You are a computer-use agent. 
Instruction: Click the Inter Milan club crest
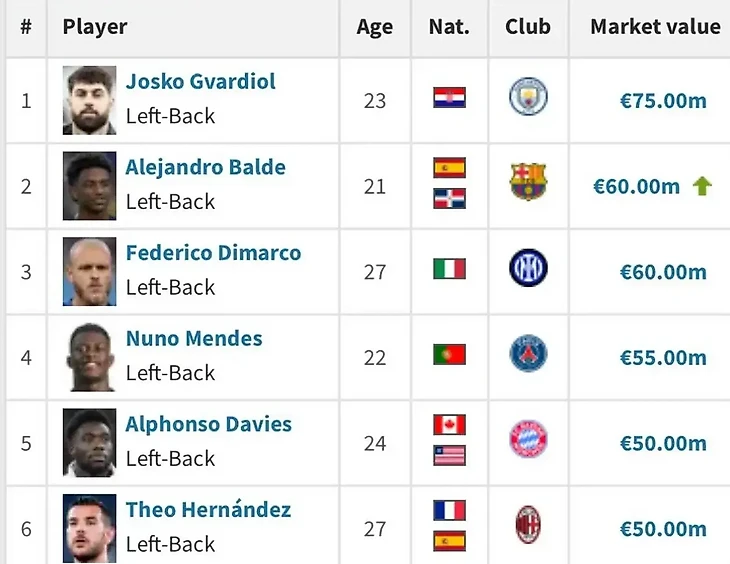point(528,268)
